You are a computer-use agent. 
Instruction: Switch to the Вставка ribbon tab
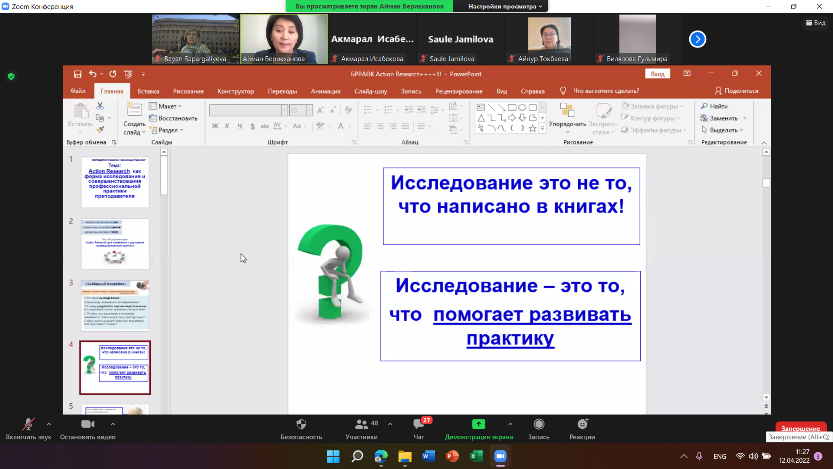(x=149, y=91)
